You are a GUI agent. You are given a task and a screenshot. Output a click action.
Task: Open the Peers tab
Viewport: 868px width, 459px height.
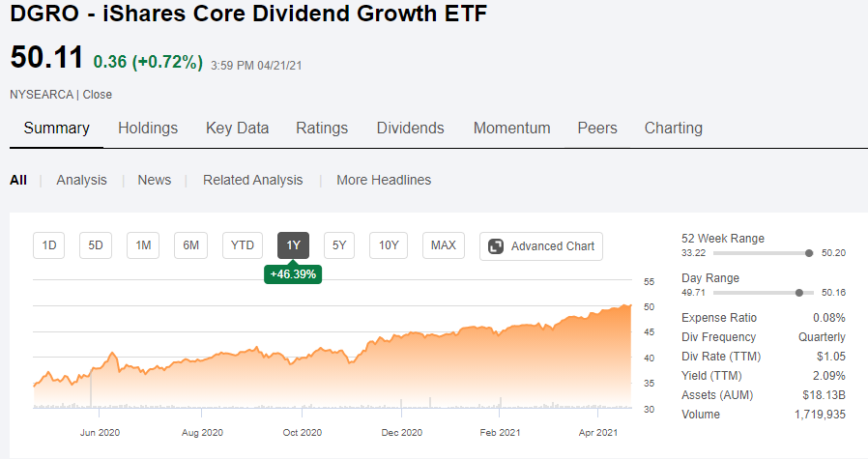coord(596,128)
